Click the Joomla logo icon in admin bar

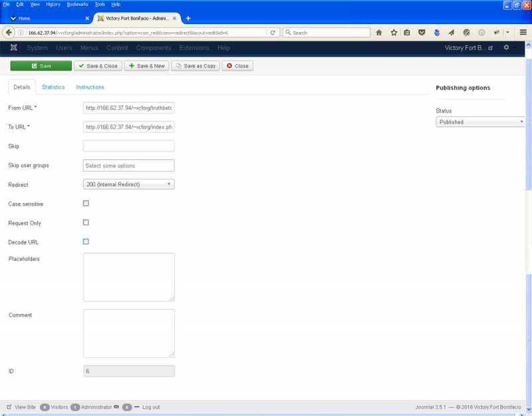[x=13, y=47]
